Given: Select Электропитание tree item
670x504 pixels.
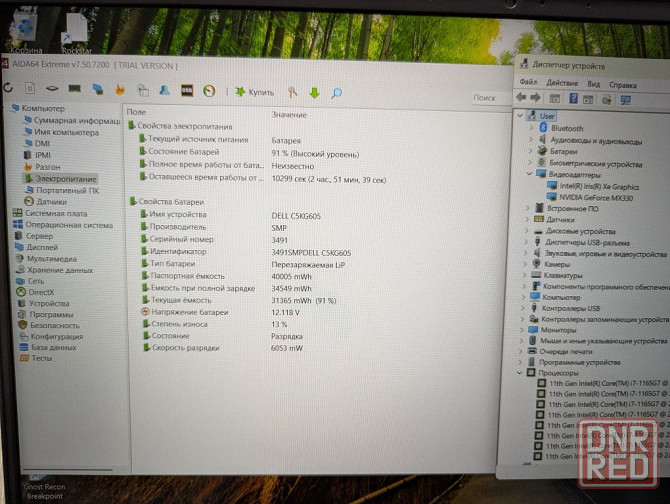Looking at the screenshot, I should click(60, 179).
